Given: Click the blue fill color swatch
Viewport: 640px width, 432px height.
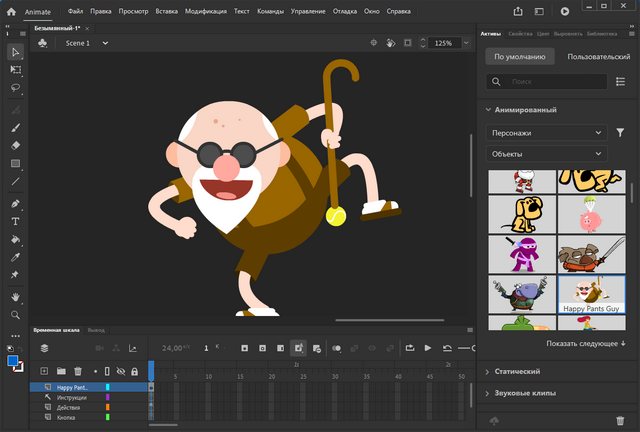Looking at the screenshot, I should (13, 361).
